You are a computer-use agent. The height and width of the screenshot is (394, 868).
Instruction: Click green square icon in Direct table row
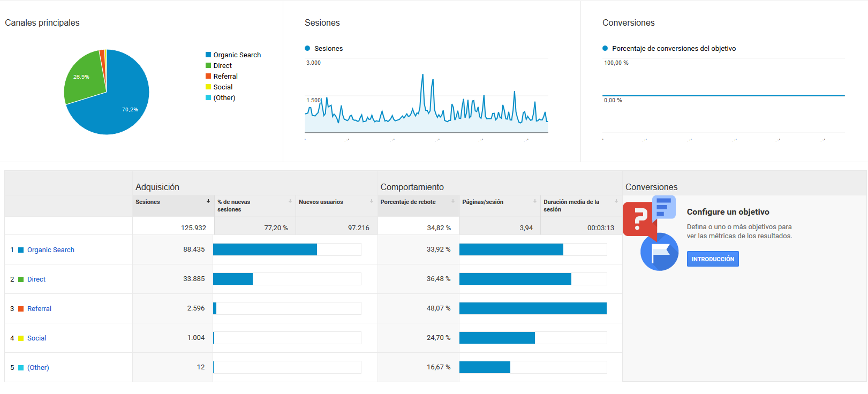21,279
